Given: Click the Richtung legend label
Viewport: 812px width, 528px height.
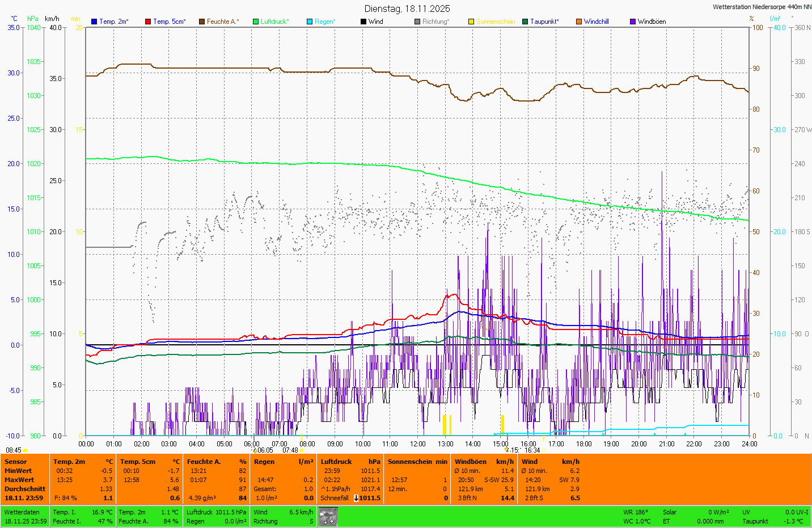Looking at the screenshot, I should point(435,22).
